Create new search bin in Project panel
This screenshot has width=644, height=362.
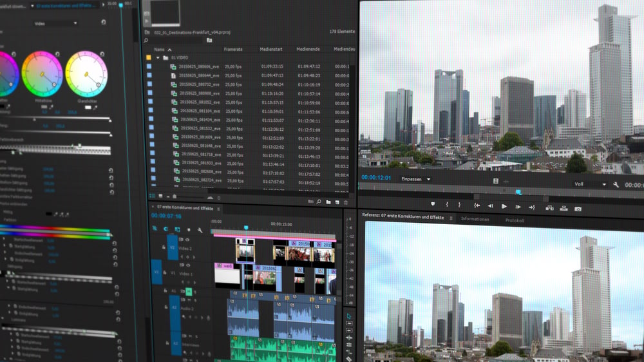pyautogui.click(x=209, y=41)
